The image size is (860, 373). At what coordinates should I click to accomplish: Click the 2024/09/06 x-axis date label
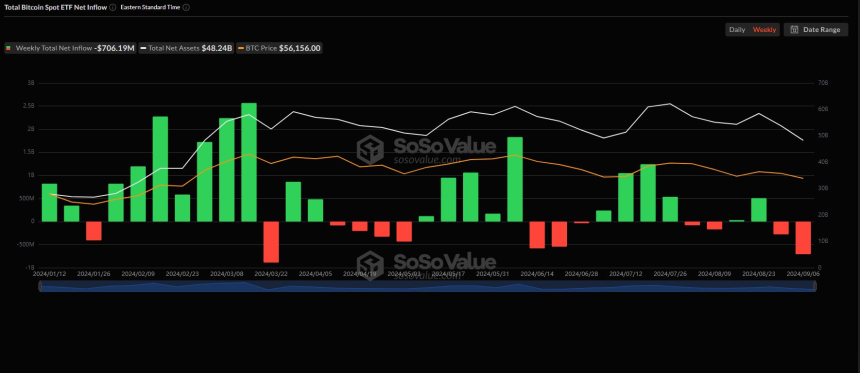tap(803, 273)
